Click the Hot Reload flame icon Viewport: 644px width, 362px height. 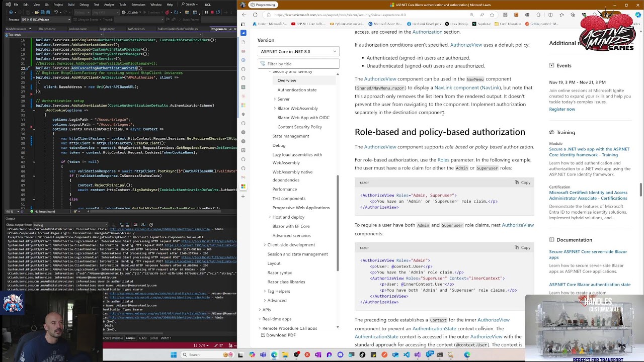click(x=167, y=13)
